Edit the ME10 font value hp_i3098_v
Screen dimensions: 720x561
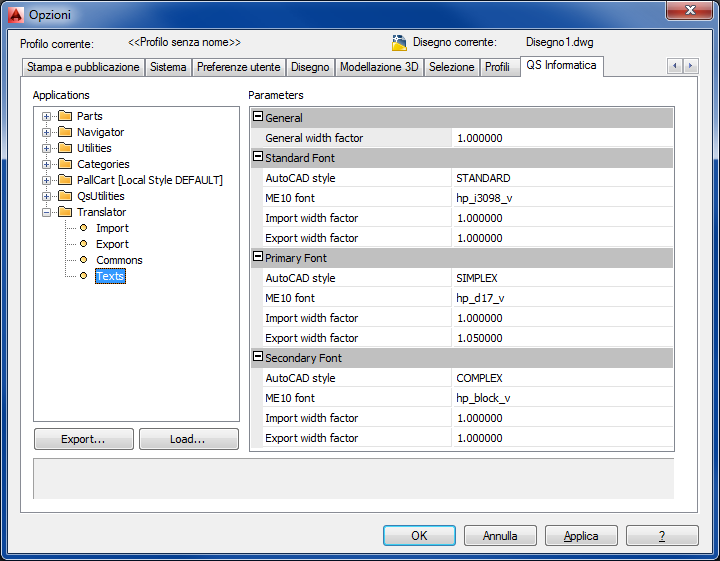click(562, 198)
